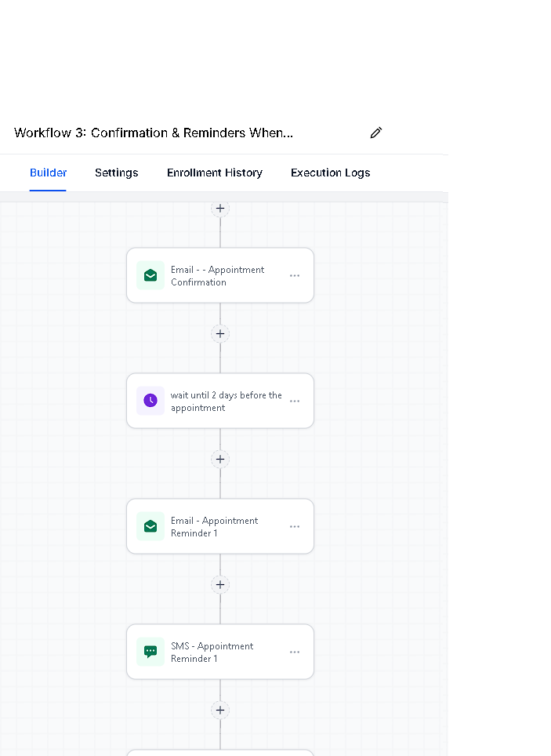This screenshot has height=756, width=551.
Task: Add a step after the Appointment Confirmation email
Action: [x=220, y=333]
